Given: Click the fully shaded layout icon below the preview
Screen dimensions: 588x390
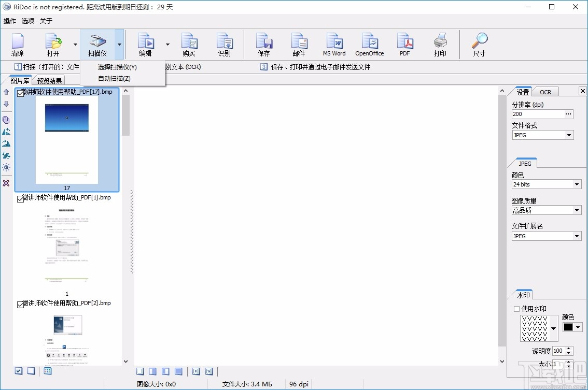Looking at the screenshot, I should (178, 371).
